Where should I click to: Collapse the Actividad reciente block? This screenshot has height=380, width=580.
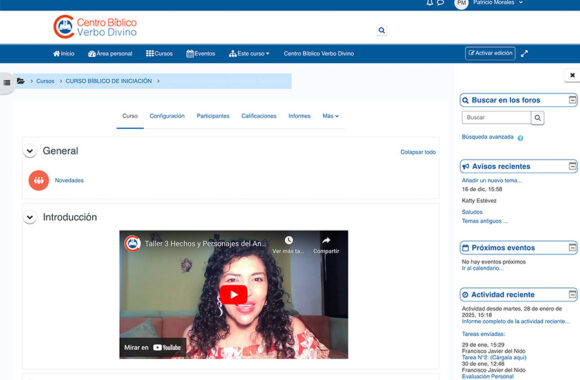point(572,295)
